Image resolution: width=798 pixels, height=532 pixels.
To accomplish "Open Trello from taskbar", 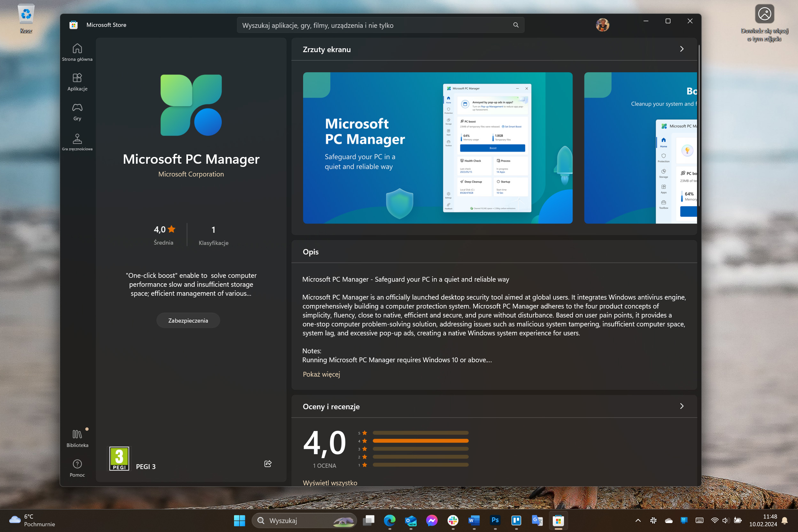I will pyautogui.click(x=516, y=520).
